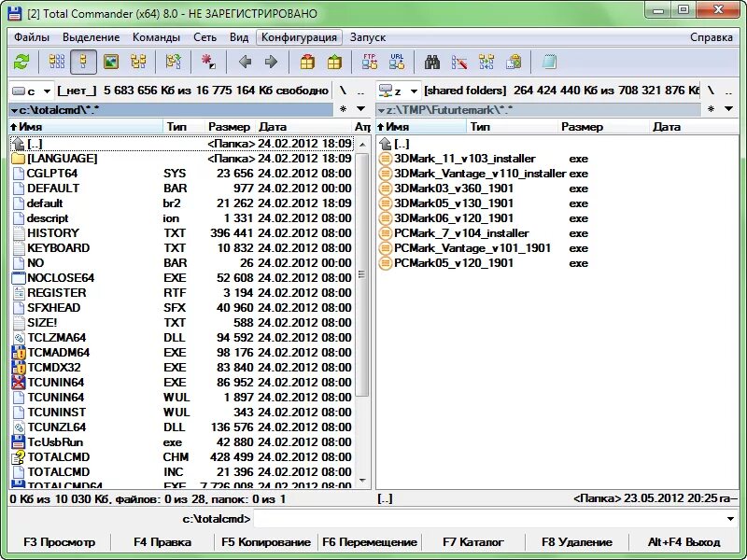Select the TOTALCMD CHM help file
This screenshot has height=560, width=747.
coord(182,457)
